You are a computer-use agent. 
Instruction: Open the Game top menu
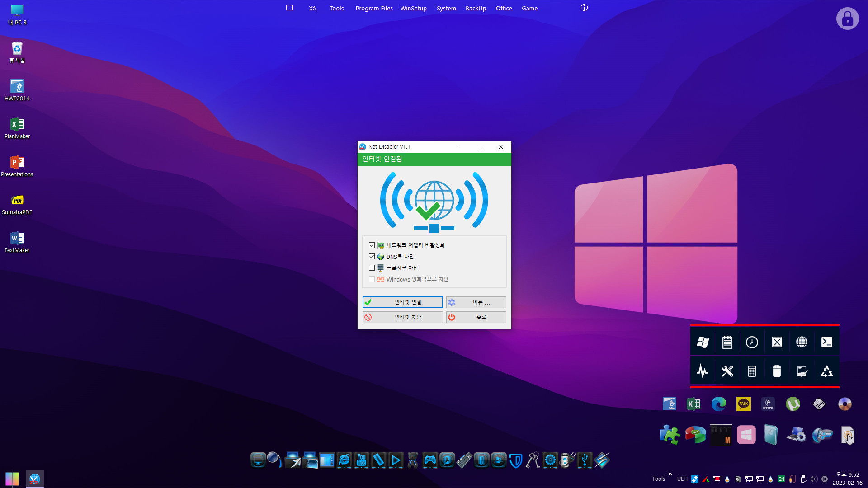pyautogui.click(x=529, y=8)
